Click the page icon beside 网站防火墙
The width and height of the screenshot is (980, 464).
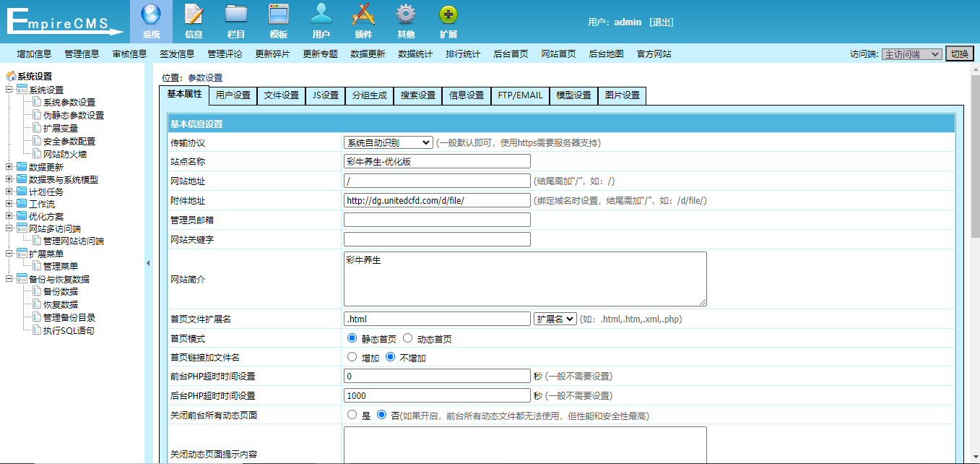[x=37, y=154]
